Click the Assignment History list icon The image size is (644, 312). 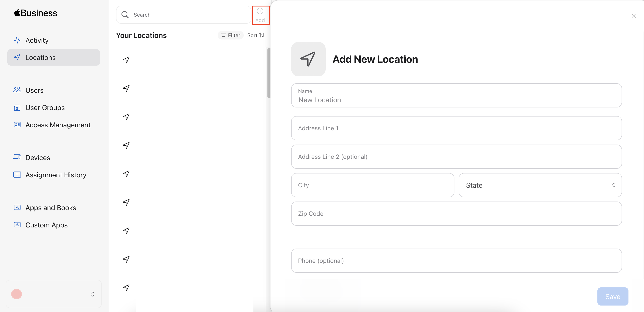click(17, 175)
